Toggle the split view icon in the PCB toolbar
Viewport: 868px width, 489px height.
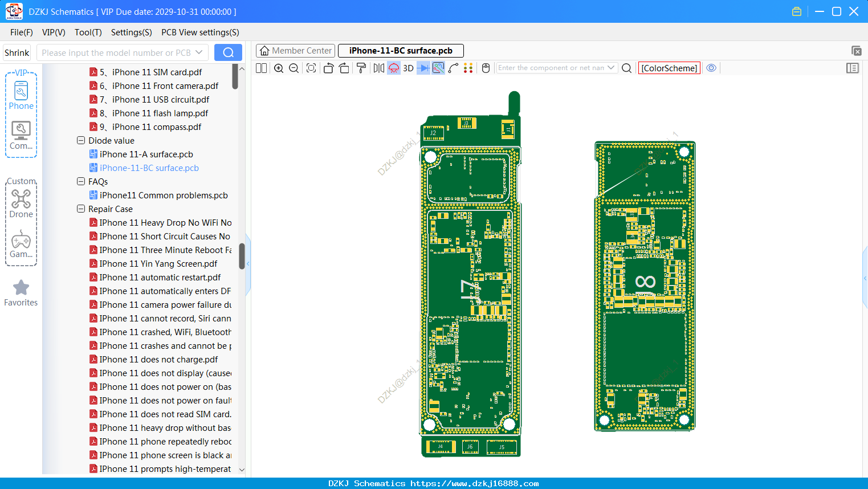tap(261, 68)
